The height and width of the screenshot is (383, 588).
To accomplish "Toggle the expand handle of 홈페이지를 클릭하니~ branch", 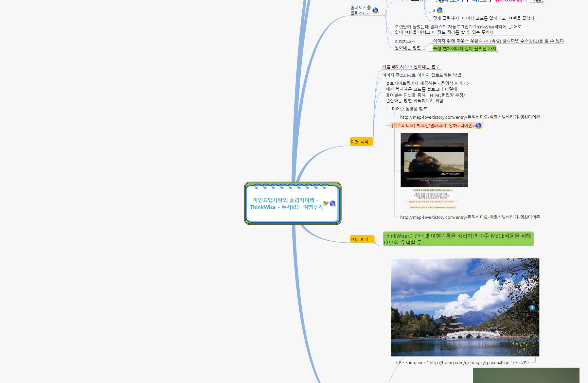I will (x=386, y=15).
